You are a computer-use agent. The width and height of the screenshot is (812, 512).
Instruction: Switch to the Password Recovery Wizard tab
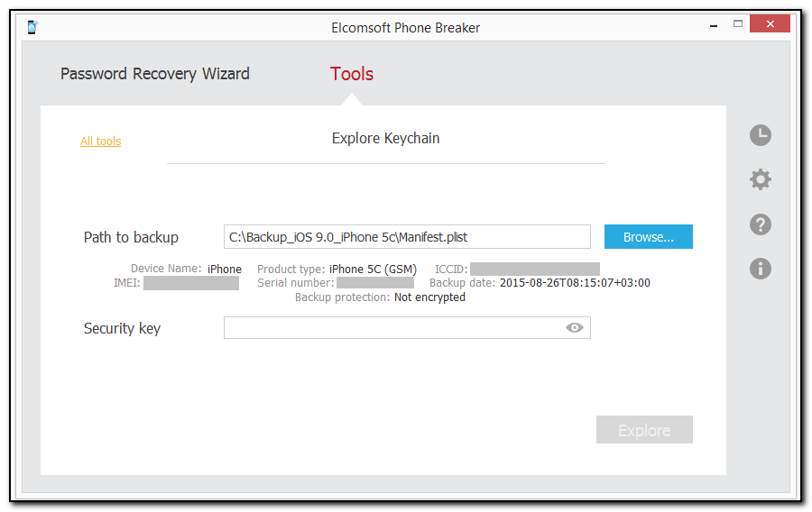(155, 74)
